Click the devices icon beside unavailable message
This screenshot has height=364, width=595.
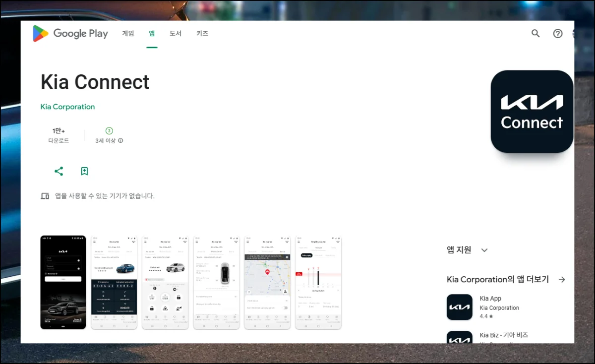click(45, 196)
